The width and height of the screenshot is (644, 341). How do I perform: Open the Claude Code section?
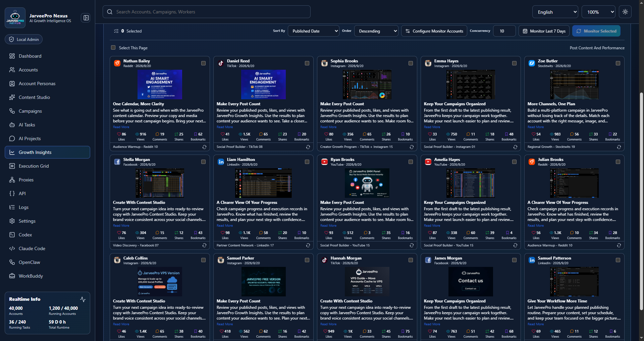pos(47,248)
